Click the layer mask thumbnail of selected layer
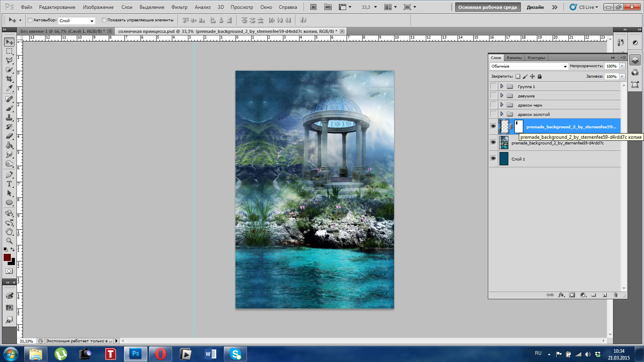 coord(518,126)
